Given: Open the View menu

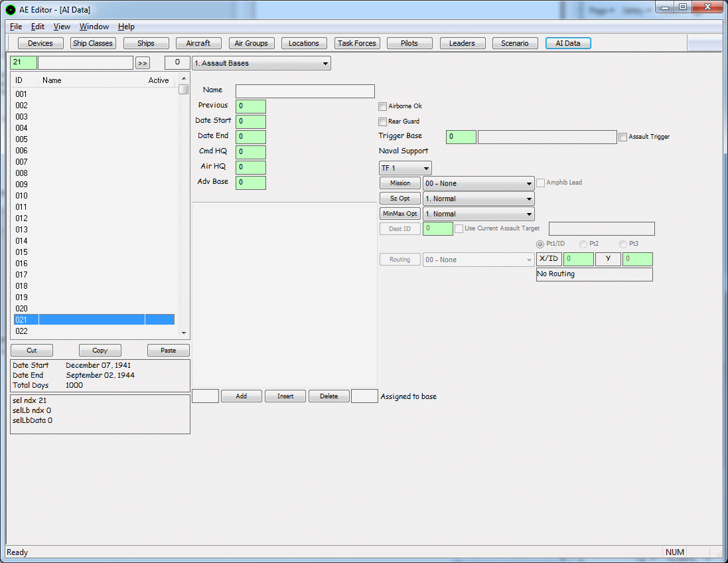Looking at the screenshot, I should [62, 27].
